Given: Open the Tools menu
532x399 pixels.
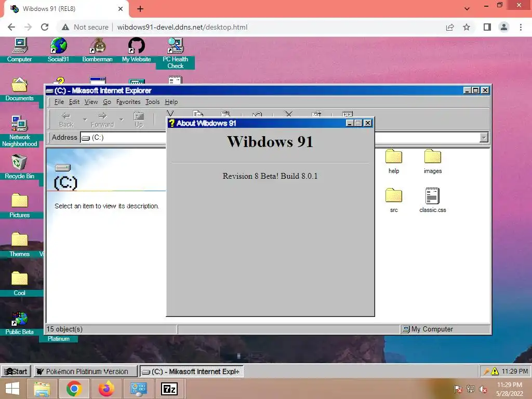Looking at the screenshot, I should click(152, 102).
